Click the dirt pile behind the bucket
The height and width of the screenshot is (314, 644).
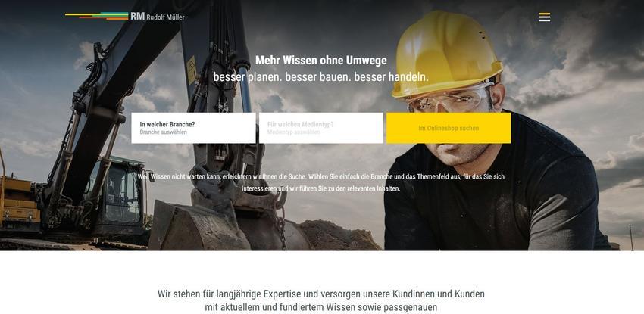[339, 235]
